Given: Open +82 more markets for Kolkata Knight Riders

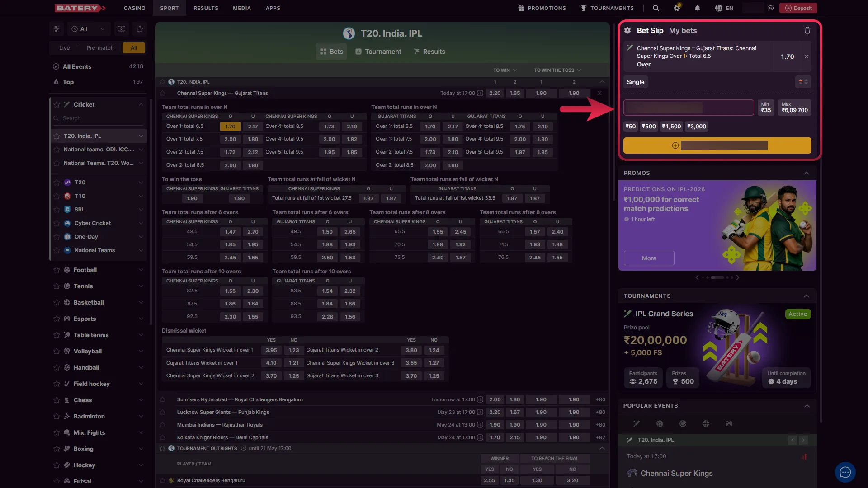Looking at the screenshot, I should (600, 437).
